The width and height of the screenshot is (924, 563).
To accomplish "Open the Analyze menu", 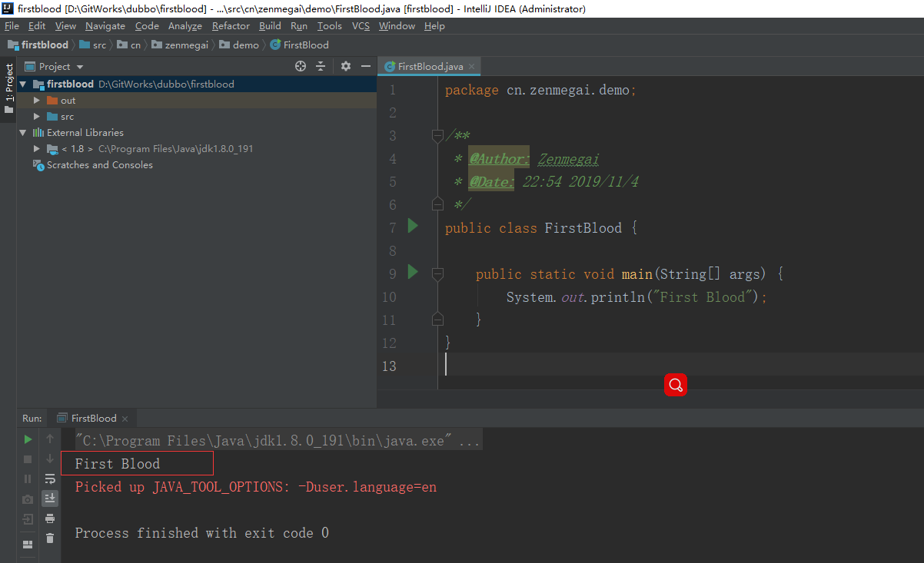I will click(185, 25).
